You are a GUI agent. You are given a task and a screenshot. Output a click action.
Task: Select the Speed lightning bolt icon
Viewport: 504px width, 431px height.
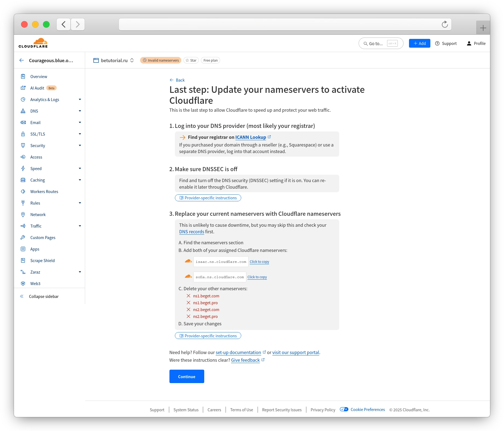point(23,168)
